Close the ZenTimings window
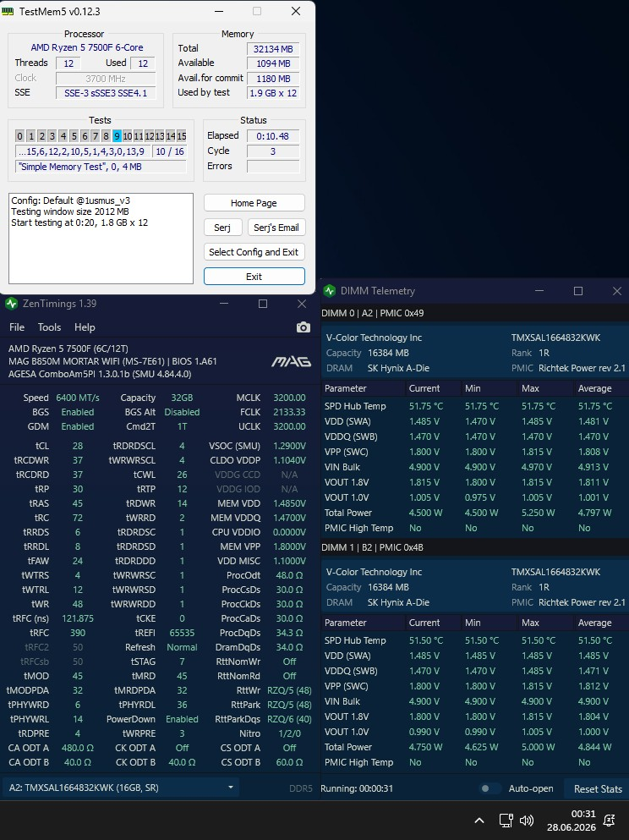The height and width of the screenshot is (840, 629). 302,304
